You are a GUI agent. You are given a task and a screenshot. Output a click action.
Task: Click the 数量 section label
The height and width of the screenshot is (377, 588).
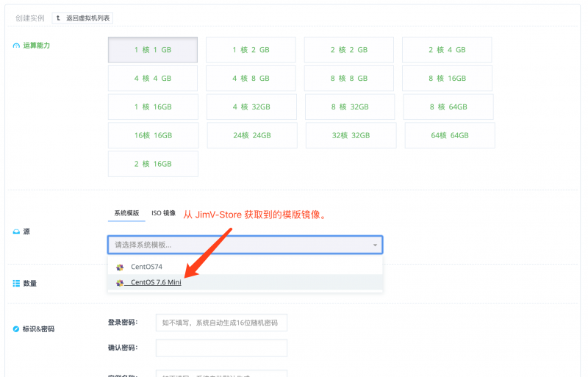tap(30, 283)
